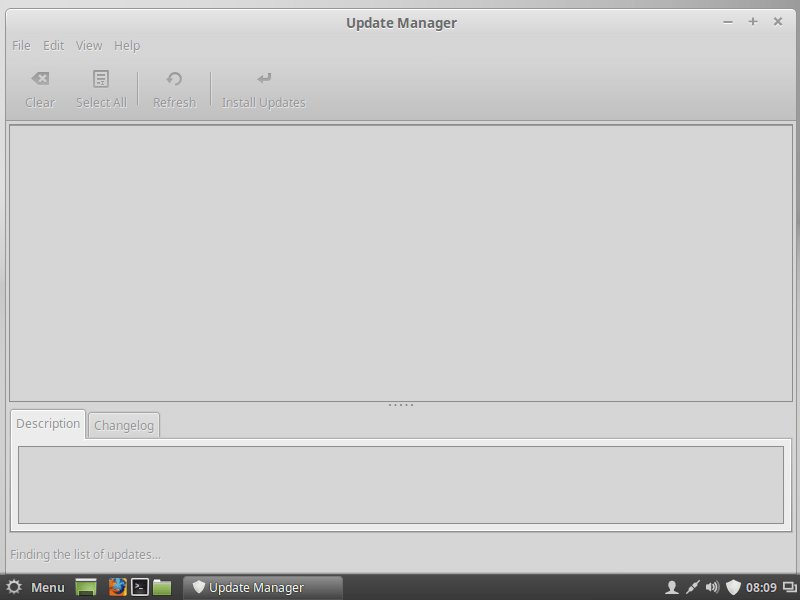Click the update shield tray icon

pyautogui.click(x=733, y=588)
